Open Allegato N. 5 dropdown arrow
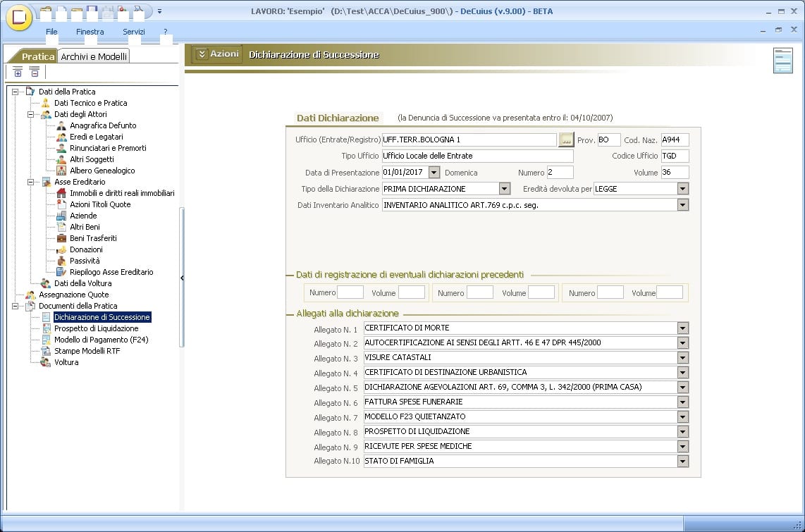805x532 pixels. point(682,388)
